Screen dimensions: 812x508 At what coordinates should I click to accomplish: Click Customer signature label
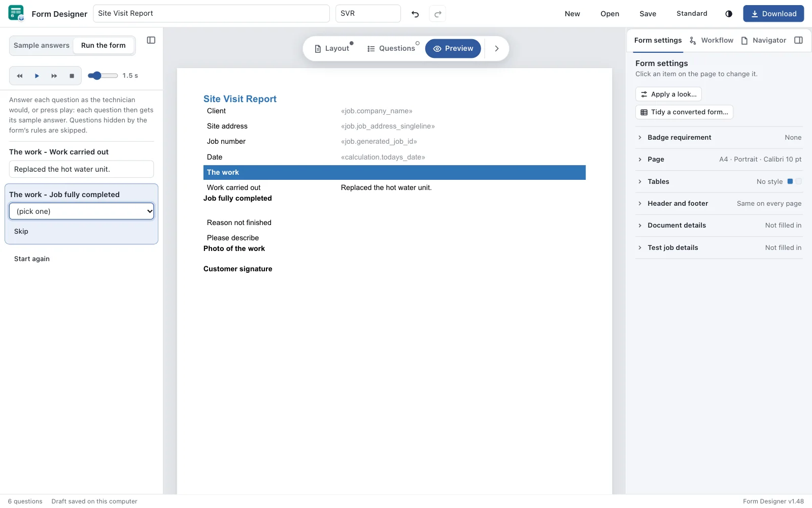coord(238,269)
